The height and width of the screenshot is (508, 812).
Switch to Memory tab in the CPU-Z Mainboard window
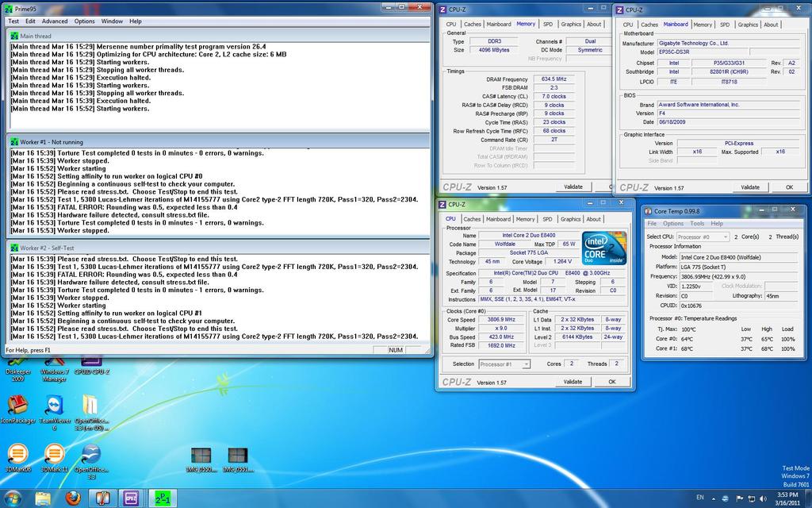(x=703, y=25)
